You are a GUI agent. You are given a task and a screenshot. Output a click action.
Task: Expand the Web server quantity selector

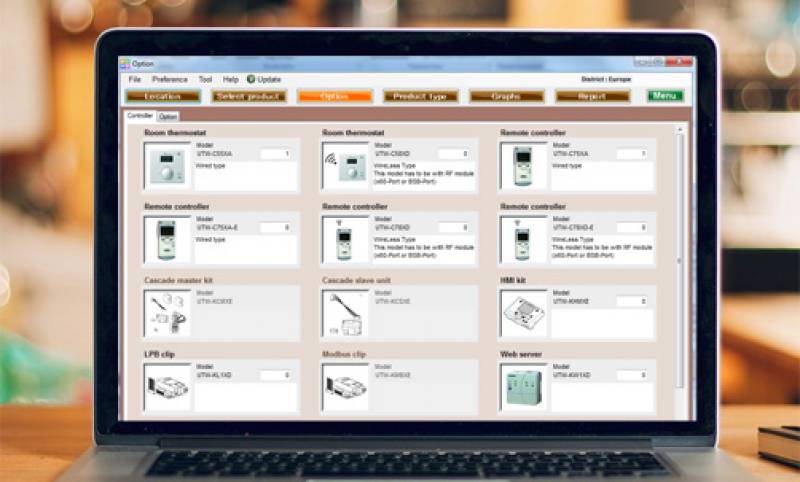[632, 375]
